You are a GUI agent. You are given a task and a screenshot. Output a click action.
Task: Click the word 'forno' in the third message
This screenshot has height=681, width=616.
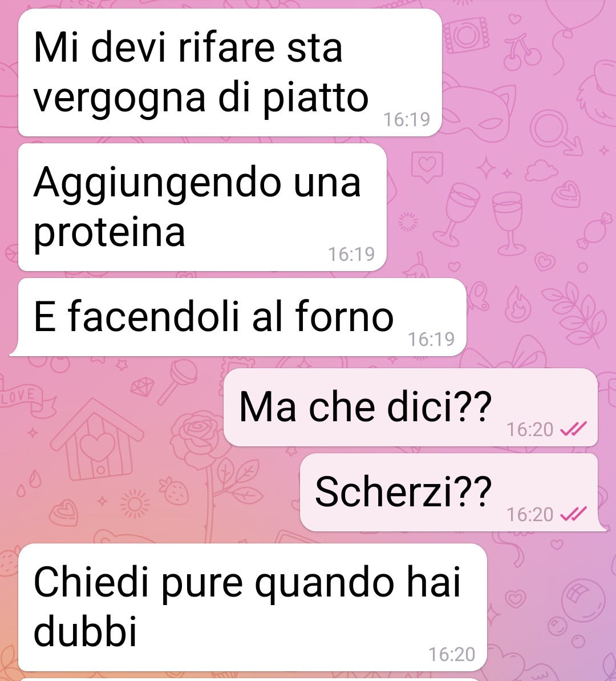(x=345, y=316)
